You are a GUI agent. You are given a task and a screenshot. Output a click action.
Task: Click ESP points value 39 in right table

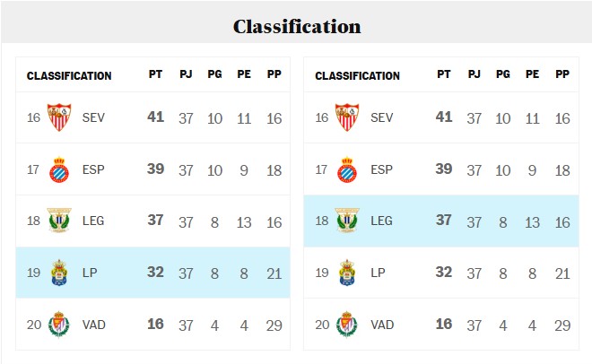coord(444,169)
